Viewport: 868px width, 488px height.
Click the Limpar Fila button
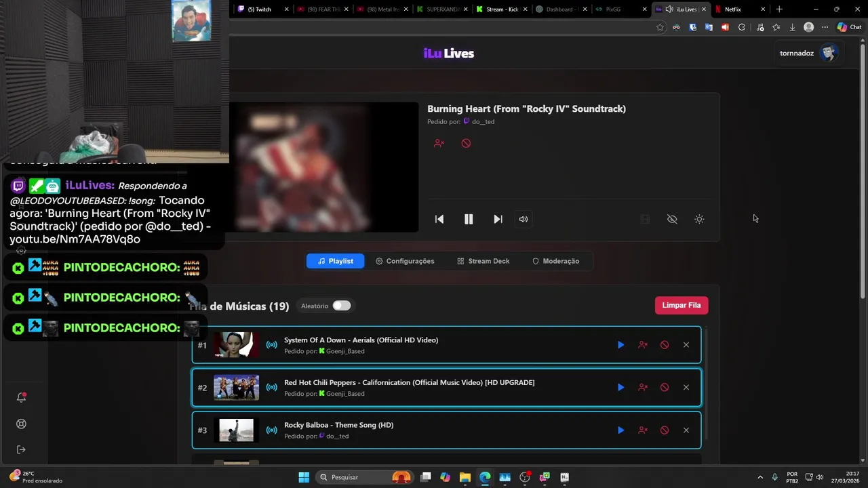[x=682, y=305]
